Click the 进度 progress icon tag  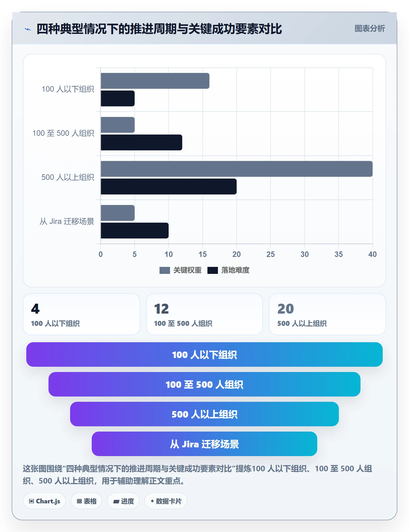point(123,501)
